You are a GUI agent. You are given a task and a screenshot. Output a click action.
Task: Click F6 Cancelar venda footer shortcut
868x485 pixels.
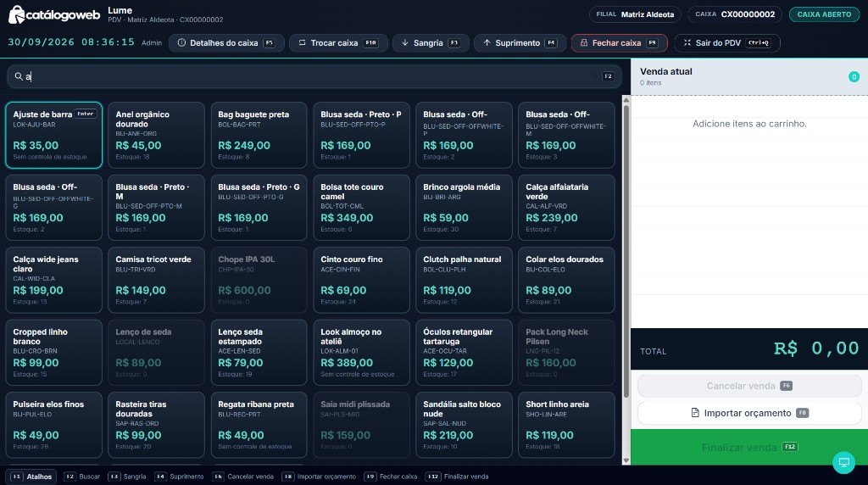pyautogui.click(x=243, y=477)
